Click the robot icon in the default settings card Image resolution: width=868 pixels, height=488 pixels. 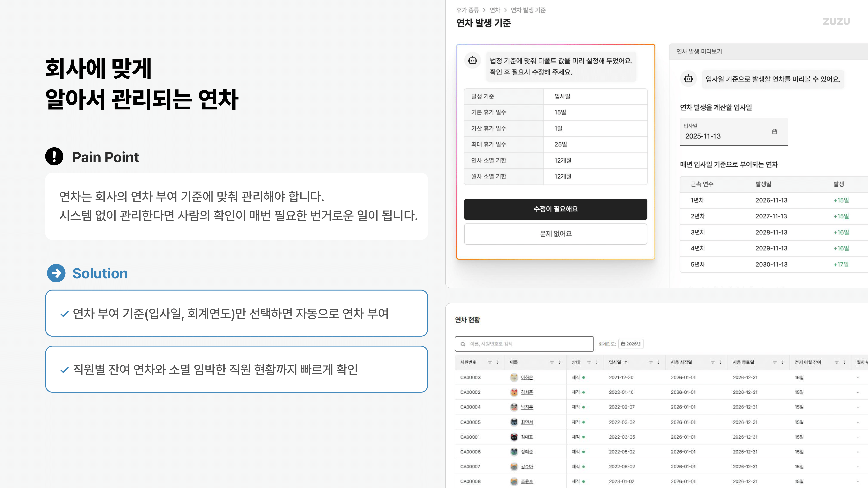473,60
